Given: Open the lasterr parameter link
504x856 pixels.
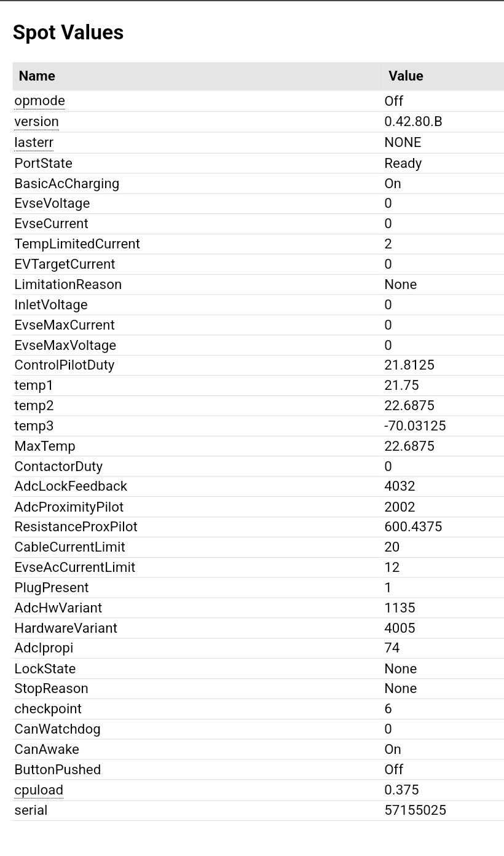Looking at the screenshot, I should click(x=34, y=143).
